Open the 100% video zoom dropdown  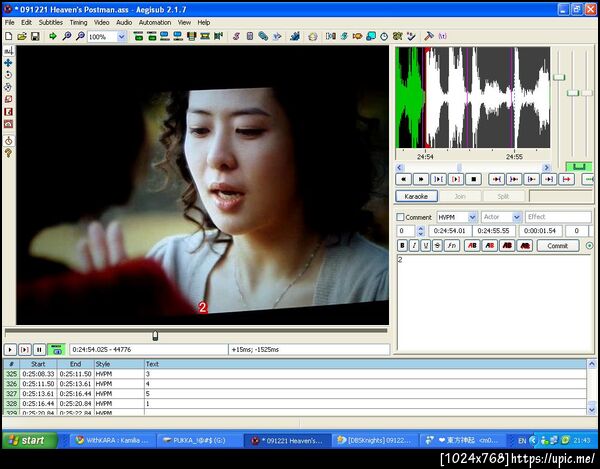(121, 37)
